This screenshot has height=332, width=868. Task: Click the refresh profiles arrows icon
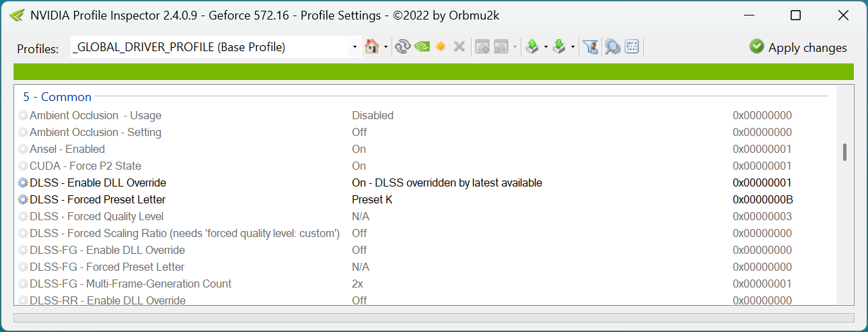402,47
